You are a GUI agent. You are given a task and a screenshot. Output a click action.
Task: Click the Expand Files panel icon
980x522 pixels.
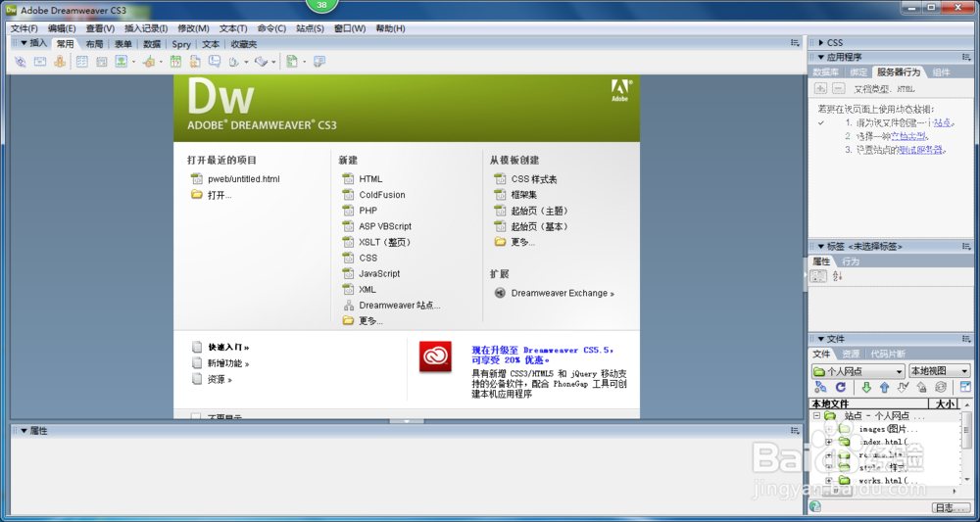coord(965,387)
